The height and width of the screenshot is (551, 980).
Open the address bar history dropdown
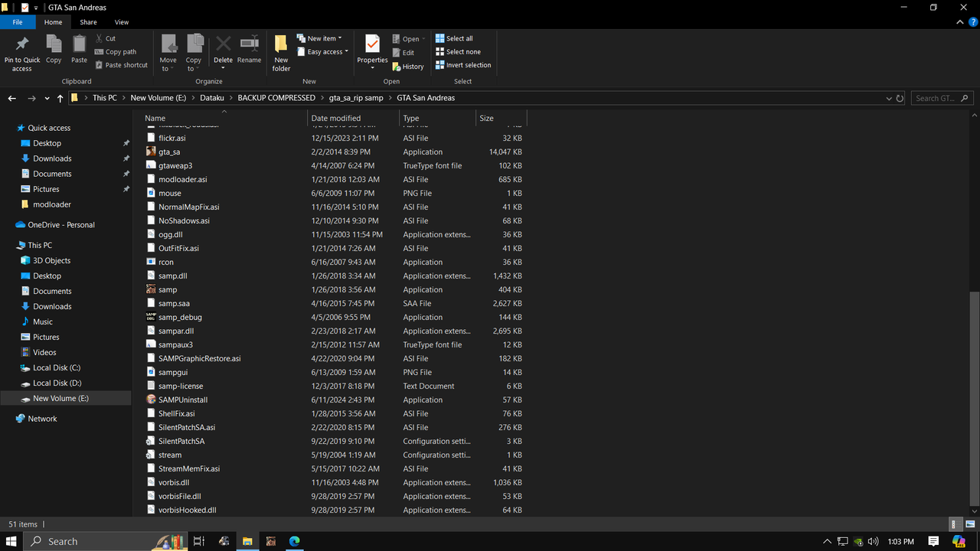pyautogui.click(x=888, y=98)
